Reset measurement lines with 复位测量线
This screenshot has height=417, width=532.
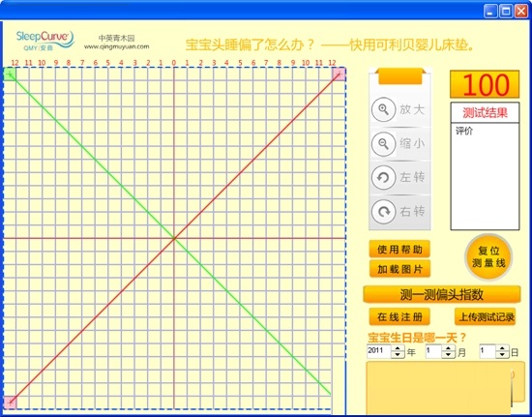(x=488, y=256)
